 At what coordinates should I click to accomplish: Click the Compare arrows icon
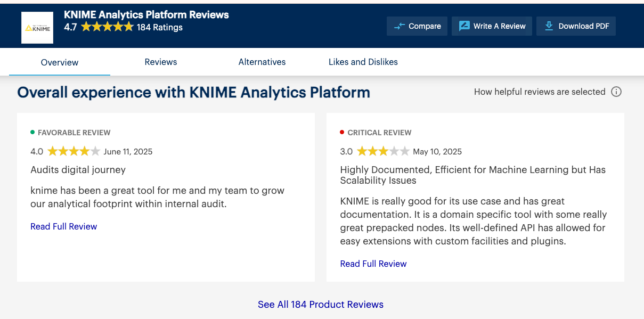[x=399, y=26]
